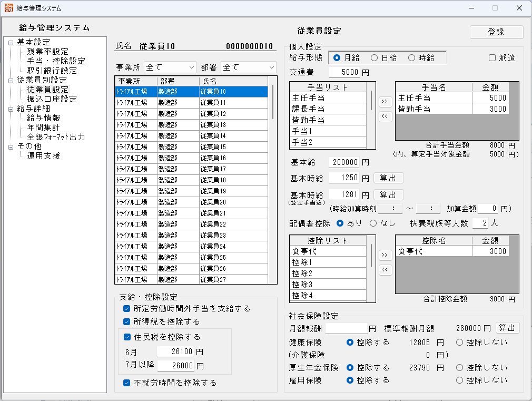Screen dimensions: 532x401
Task: Uncheck 所得税を控除する
Action: tap(127, 321)
